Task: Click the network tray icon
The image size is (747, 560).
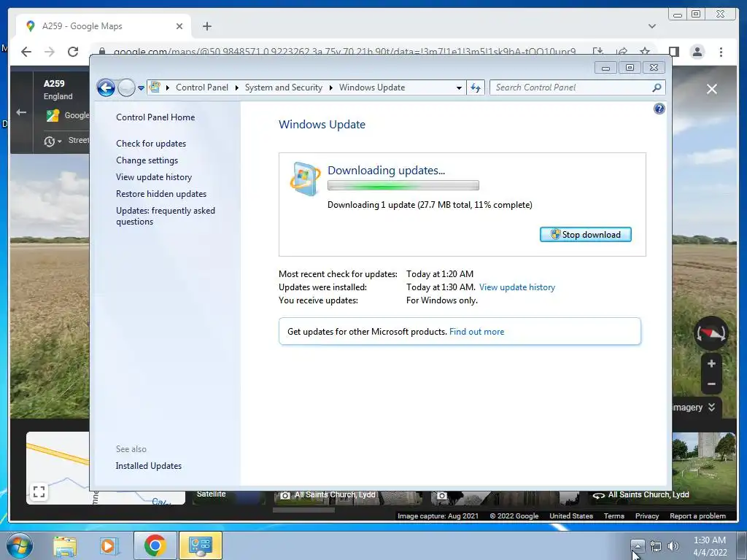Action: coord(656,546)
